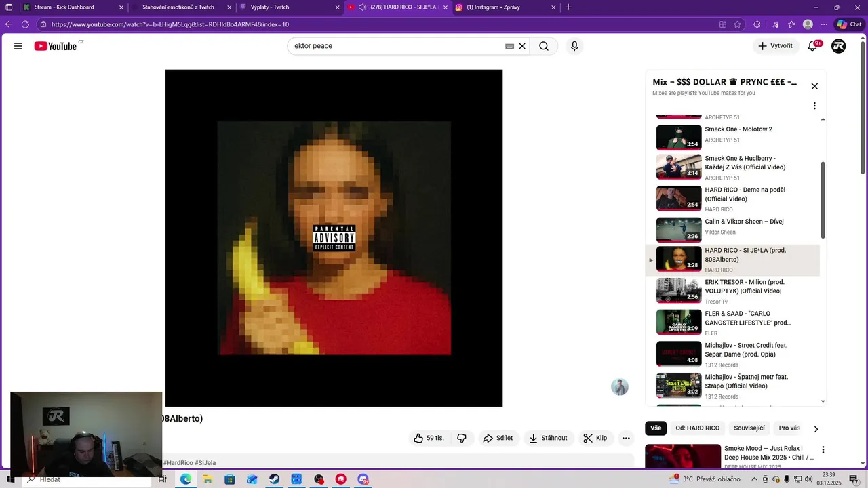Viewport: 868px width, 488px height.
Task: Open more actions menu beside Klip
Action: 626,438
